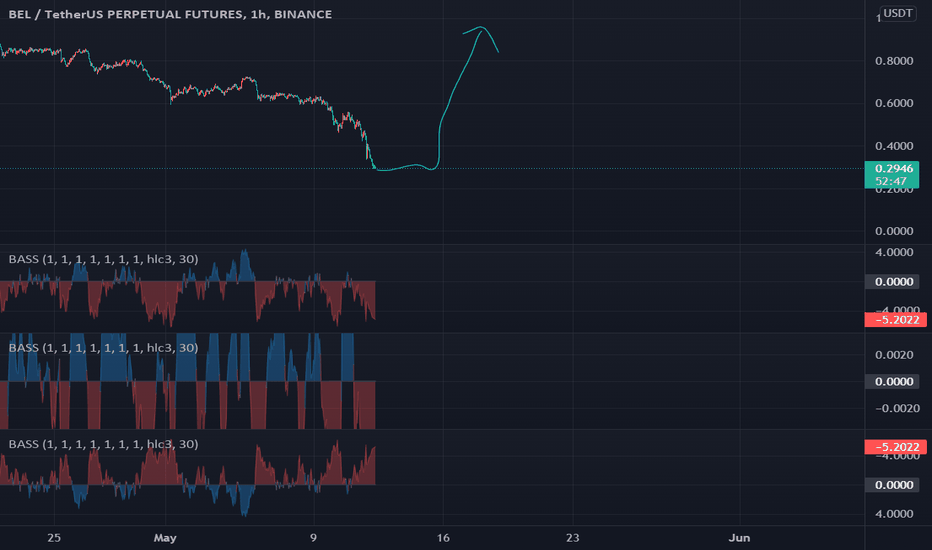This screenshot has height=550, width=932.
Task: Click the BEL / TetherUS PERPETUAL FUTURES chart title
Action: (170, 14)
